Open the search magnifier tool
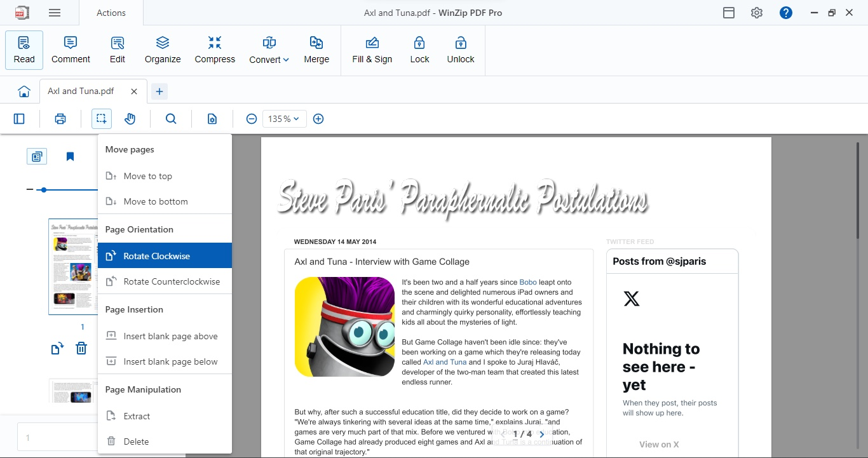This screenshot has width=868, height=458. click(x=171, y=119)
